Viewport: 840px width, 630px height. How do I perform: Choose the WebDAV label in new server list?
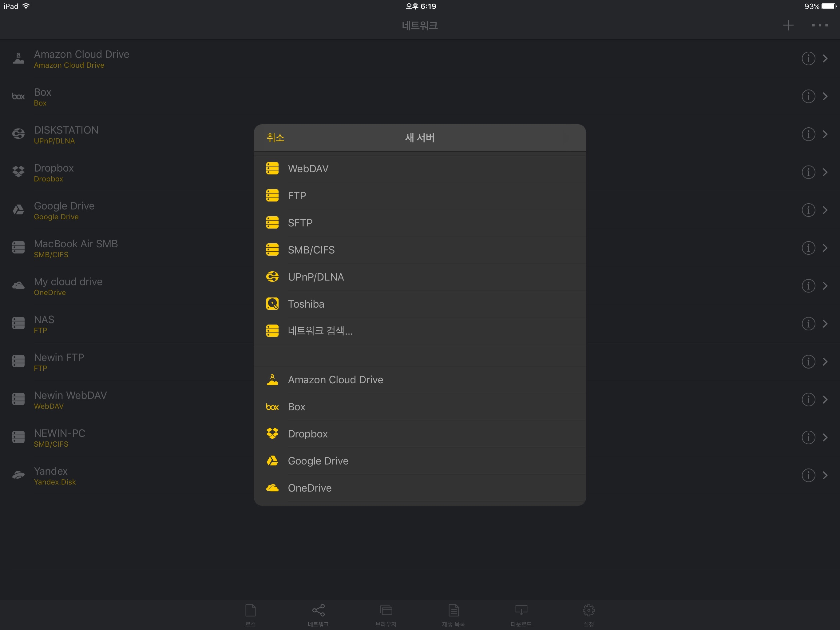tap(308, 169)
